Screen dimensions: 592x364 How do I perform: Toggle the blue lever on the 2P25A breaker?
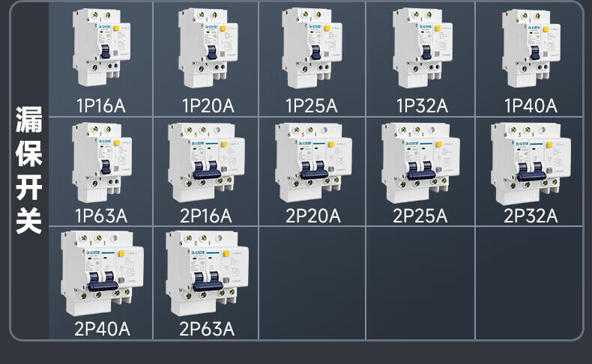tap(418, 170)
